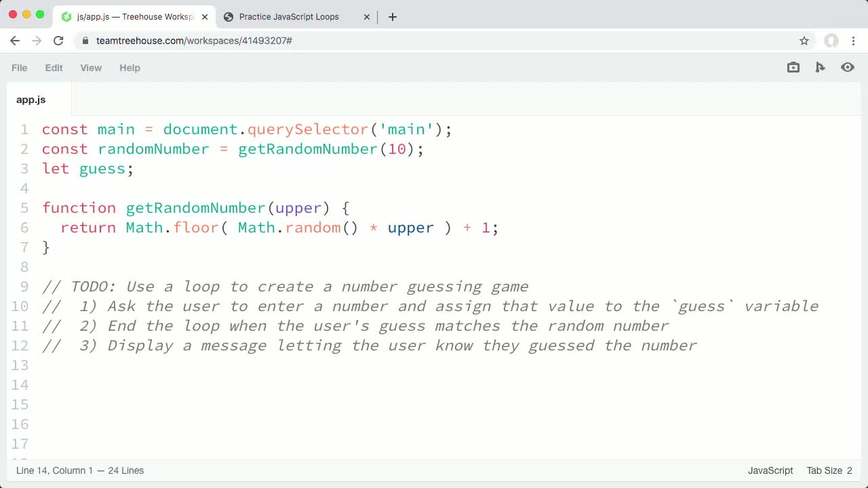
Task: Click the back navigation arrow
Action: pyautogui.click(x=15, y=41)
